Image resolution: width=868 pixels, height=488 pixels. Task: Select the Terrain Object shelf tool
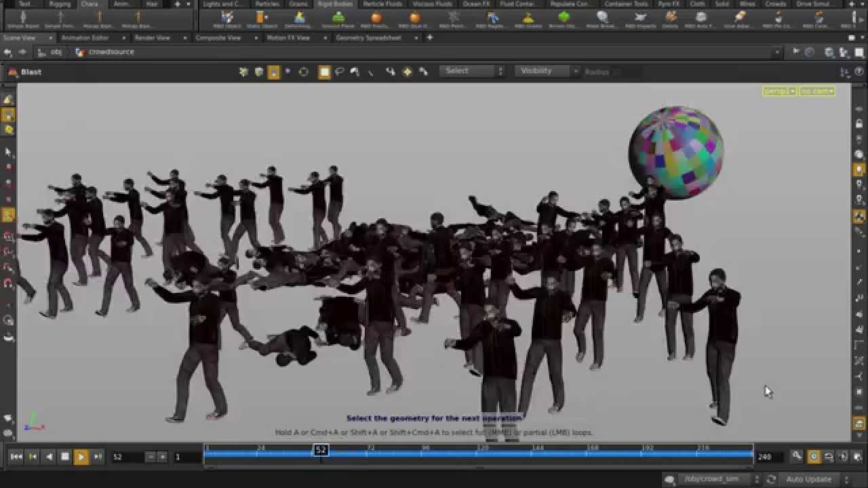coord(564,19)
